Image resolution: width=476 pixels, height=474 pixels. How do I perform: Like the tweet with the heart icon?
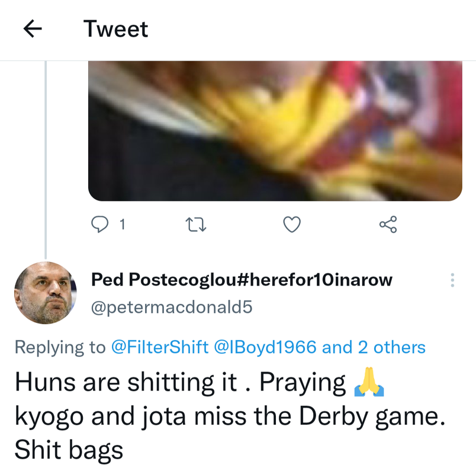click(292, 224)
